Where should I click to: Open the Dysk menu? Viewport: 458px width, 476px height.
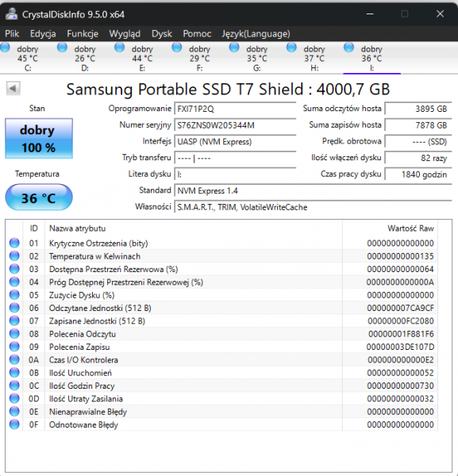click(x=162, y=33)
